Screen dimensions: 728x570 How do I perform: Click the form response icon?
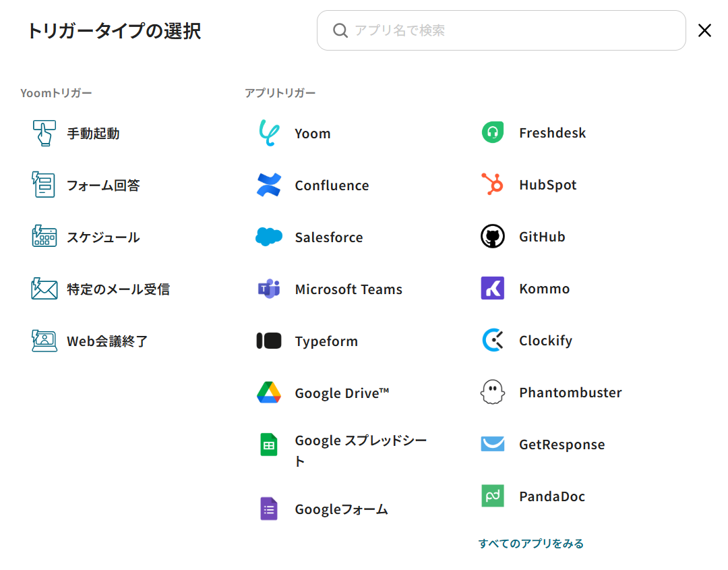pos(44,184)
